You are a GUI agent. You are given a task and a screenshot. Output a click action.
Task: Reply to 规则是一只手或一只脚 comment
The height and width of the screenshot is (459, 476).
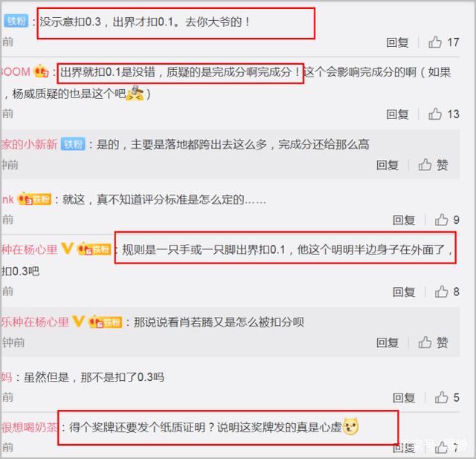click(x=404, y=292)
